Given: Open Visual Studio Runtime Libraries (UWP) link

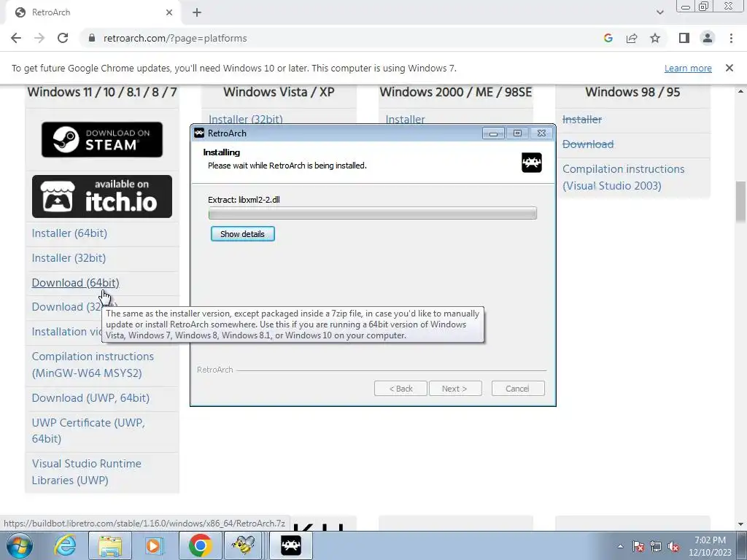Looking at the screenshot, I should click(x=87, y=472).
